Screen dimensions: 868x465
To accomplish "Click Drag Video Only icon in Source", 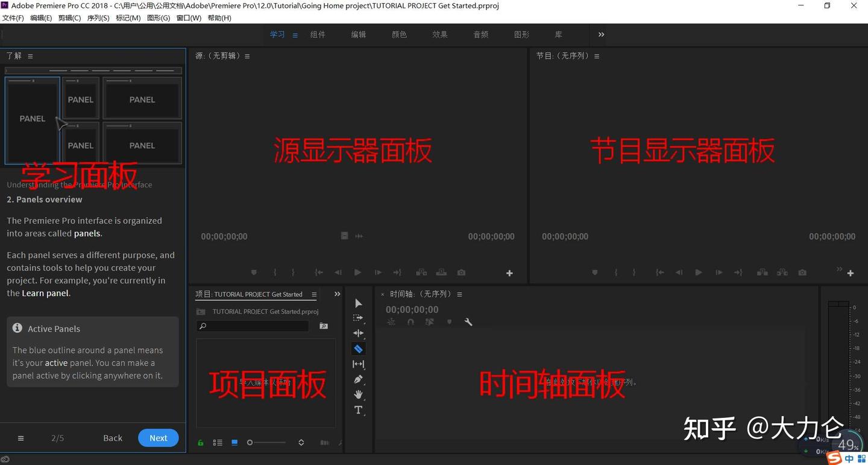I will pyautogui.click(x=344, y=236).
